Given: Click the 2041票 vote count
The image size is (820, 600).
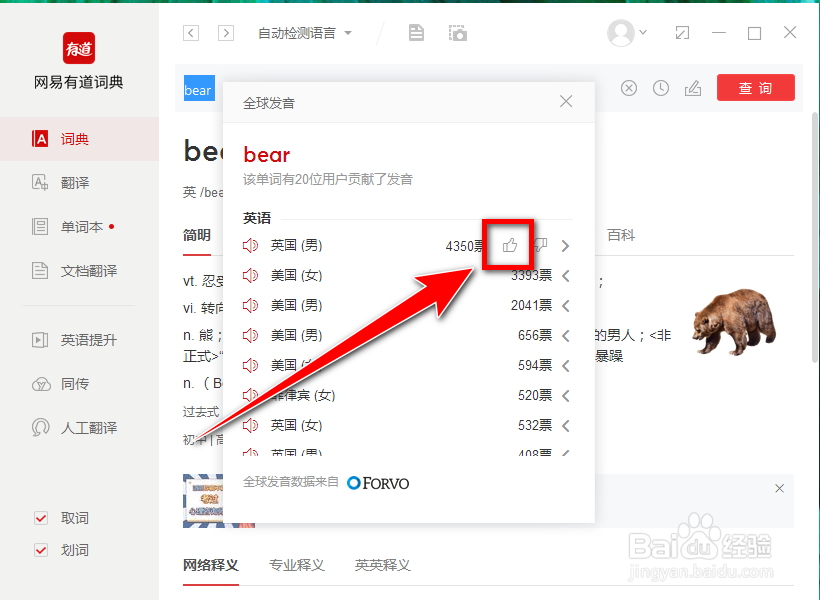Looking at the screenshot, I should pyautogui.click(x=531, y=305).
